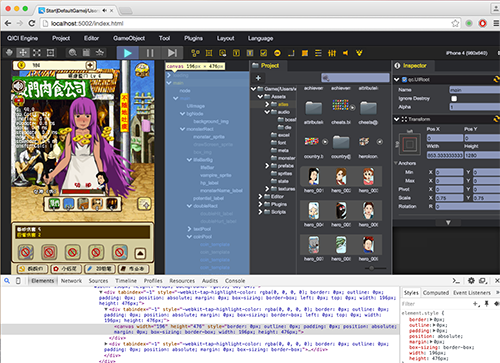Switch to the DevTools Console tab

235,281
